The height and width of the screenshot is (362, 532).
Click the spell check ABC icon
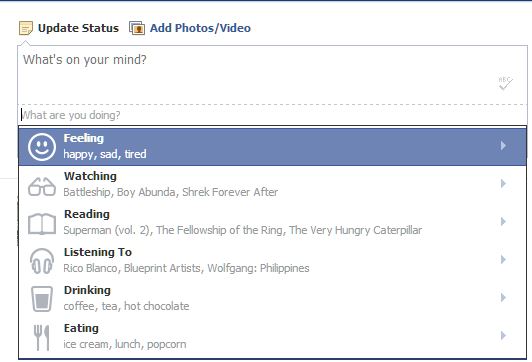[505, 83]
